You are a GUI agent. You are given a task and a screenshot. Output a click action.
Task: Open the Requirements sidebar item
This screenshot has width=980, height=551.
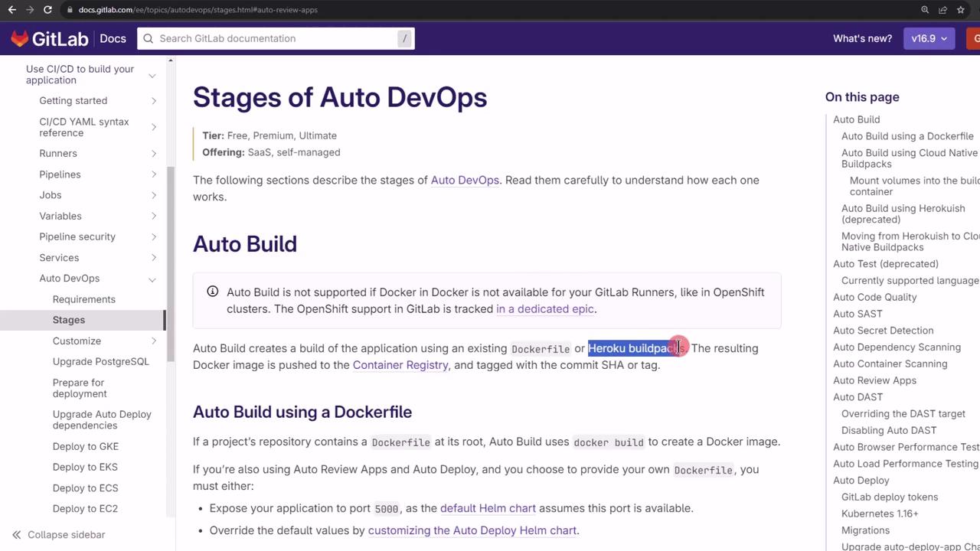coord(84,299)
